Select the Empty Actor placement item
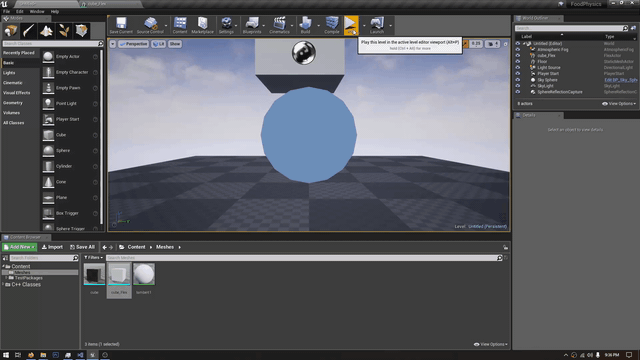Viewport: 640px width, 360px height. 70,57
